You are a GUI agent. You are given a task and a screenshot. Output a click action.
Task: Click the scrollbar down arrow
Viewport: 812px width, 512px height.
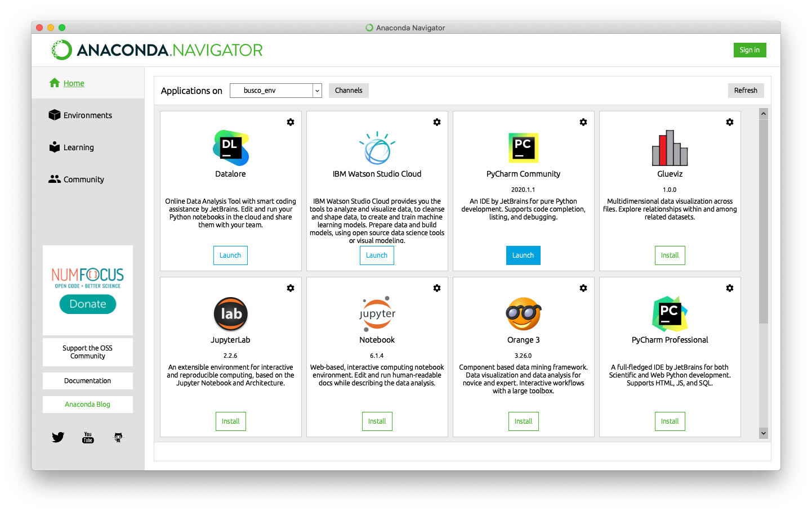tap(763, 433)
